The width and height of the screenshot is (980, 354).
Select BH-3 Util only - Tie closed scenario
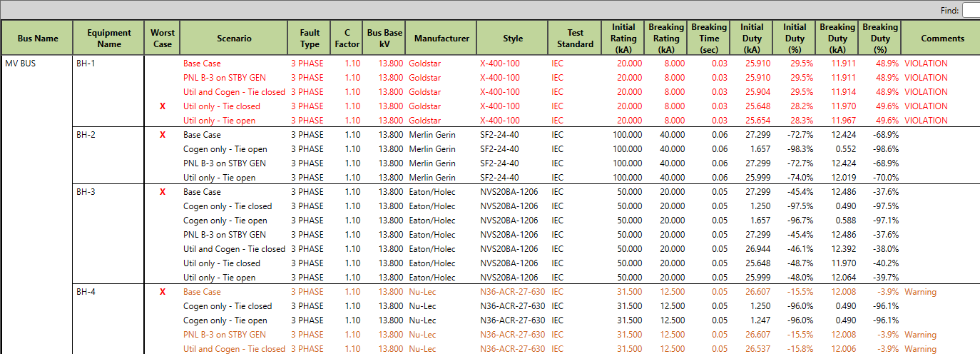[x=222, y=263]
